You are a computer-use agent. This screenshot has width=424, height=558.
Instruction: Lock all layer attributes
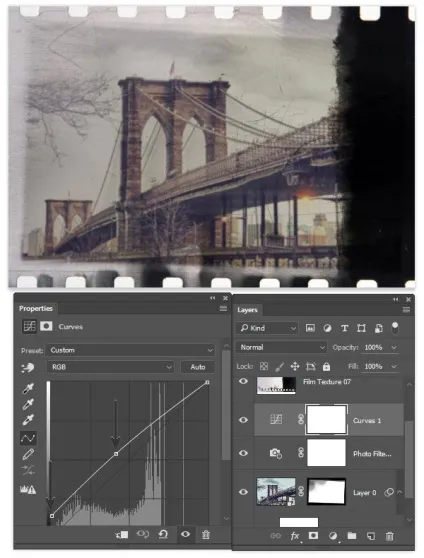pos(326,366)
